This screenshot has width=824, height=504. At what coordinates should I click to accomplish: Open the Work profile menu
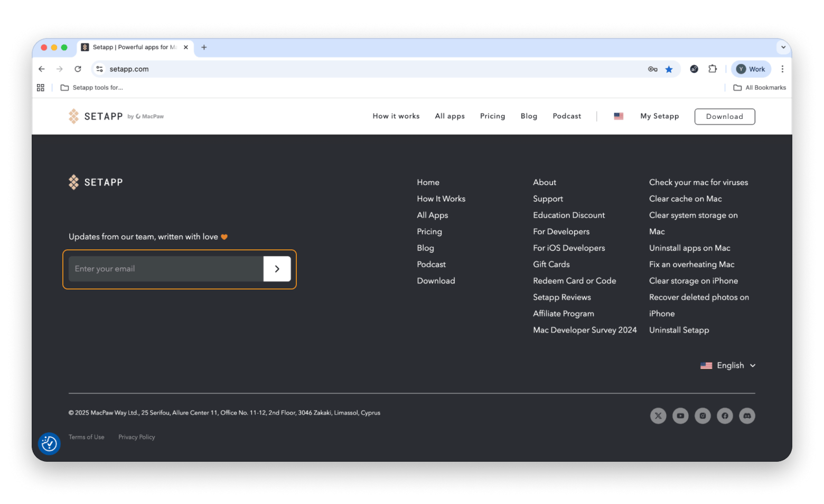751,69
